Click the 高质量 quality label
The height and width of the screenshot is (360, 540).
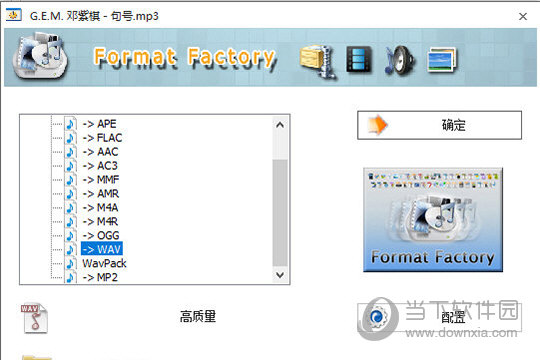(198, 316)
